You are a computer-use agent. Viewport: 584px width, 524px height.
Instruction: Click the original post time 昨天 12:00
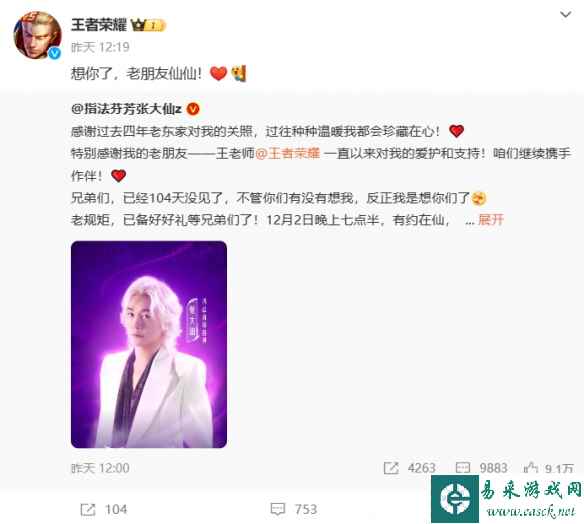pyautogui.click(x=100, y=468)
